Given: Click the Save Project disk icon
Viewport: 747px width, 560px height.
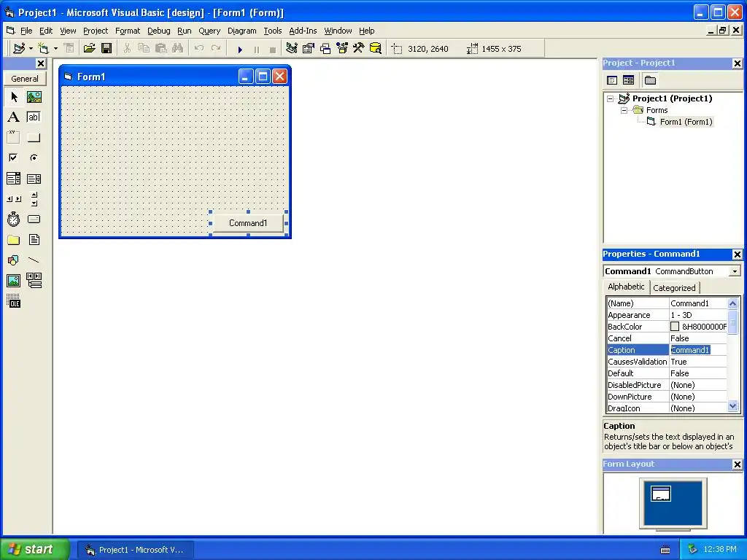Looking at the screenshot, I should point(107,48).
